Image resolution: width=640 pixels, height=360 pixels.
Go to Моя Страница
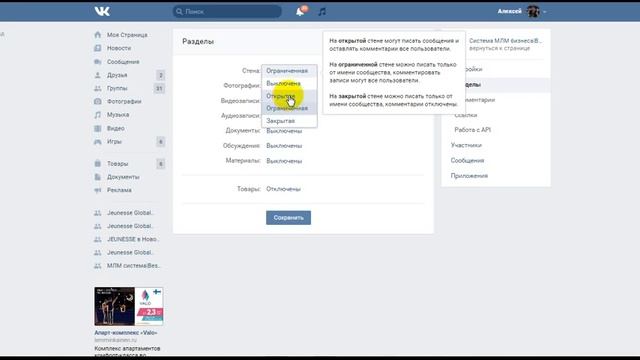127,35
